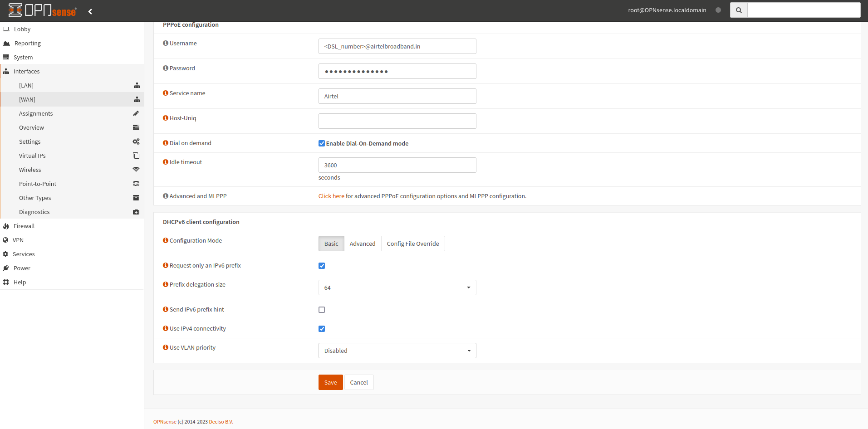Select Advanced configuration mode

click(363, 244)
